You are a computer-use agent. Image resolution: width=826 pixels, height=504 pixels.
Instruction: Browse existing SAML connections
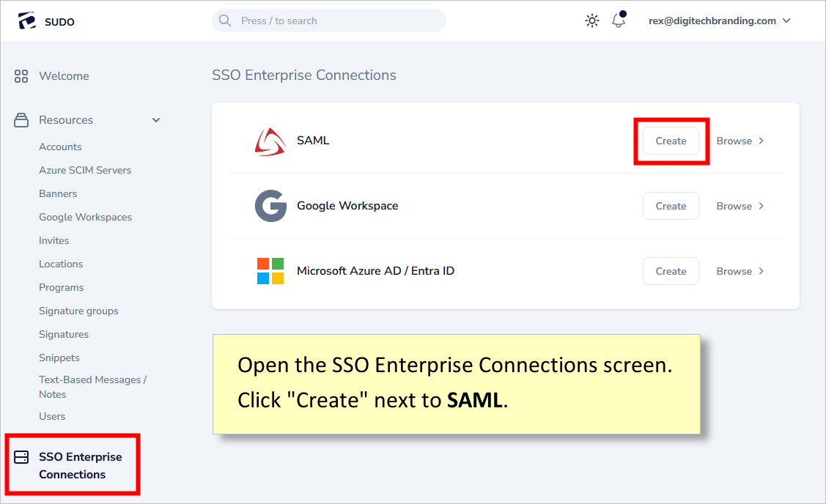(740, 141)
